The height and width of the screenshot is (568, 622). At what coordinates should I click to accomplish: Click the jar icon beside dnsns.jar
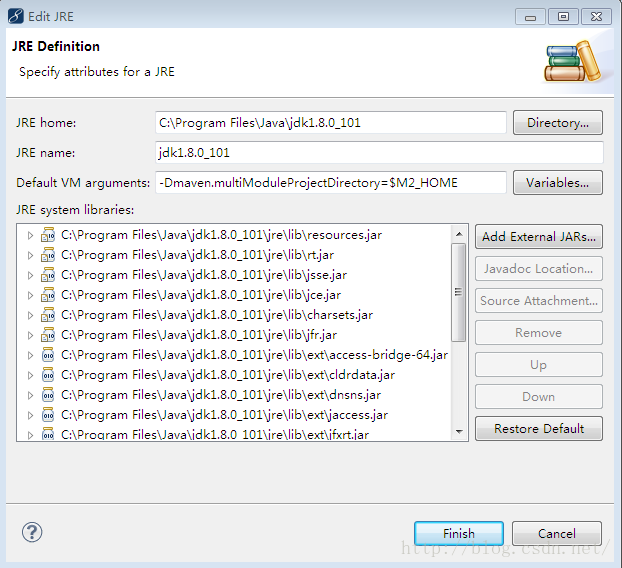pos(48,395)
